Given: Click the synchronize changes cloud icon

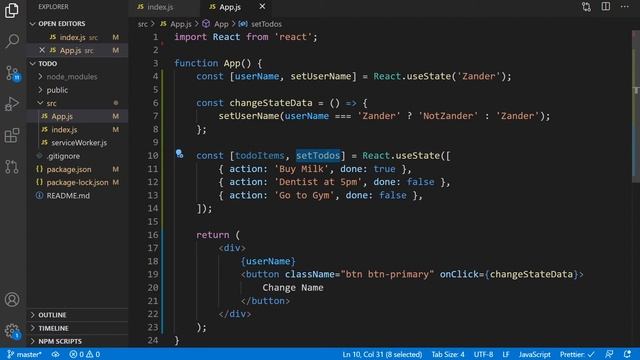Looking at the screenshot, I should (x=56, y=354).
